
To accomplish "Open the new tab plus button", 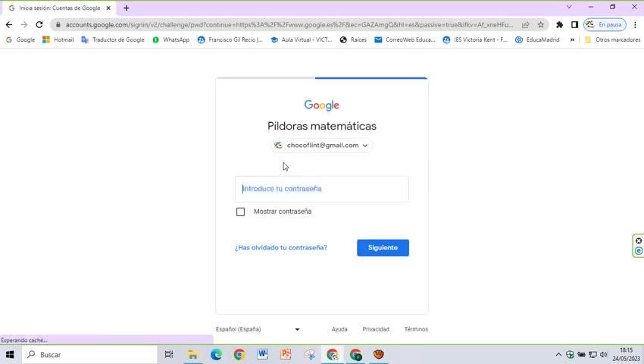I will (126, 8).
